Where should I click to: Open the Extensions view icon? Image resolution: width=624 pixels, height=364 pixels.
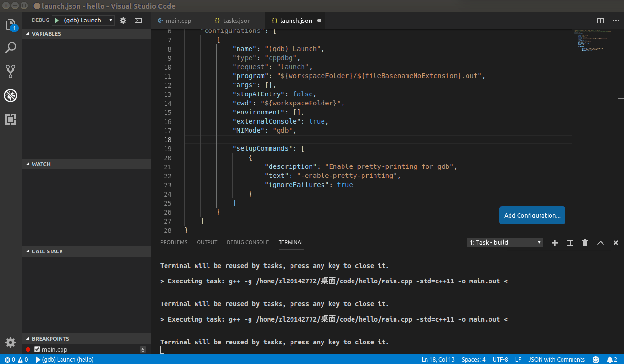coord(10,119)
